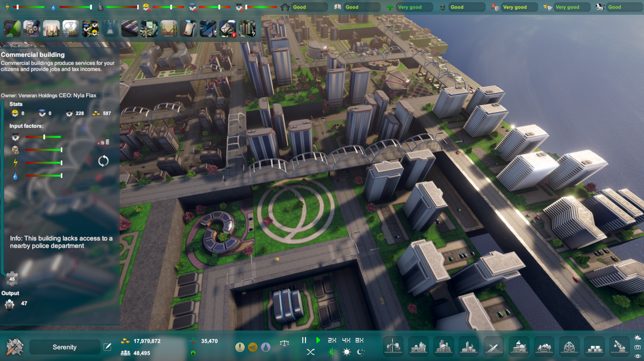Click the housing status Good indicator
Image resolution: width=644 pixels, height=361 pixels.
309,7
